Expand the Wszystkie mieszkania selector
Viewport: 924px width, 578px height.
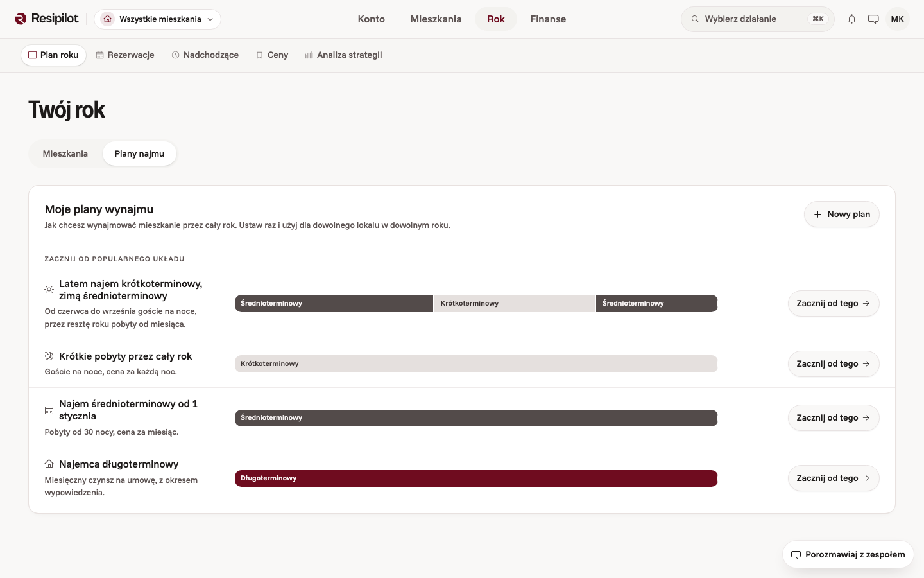point(157,19)
